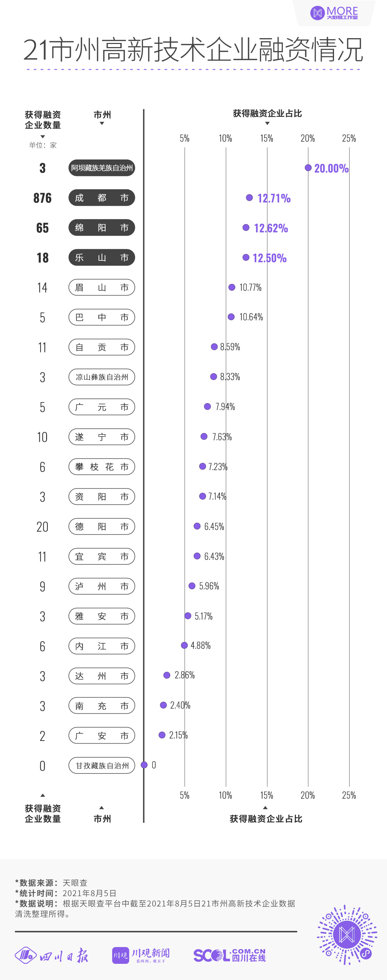This screenshot has width=387, height=980.
Task: Click the purple dot on 甘孜藏族自治州's row
Action: click(x=144, y=765)
